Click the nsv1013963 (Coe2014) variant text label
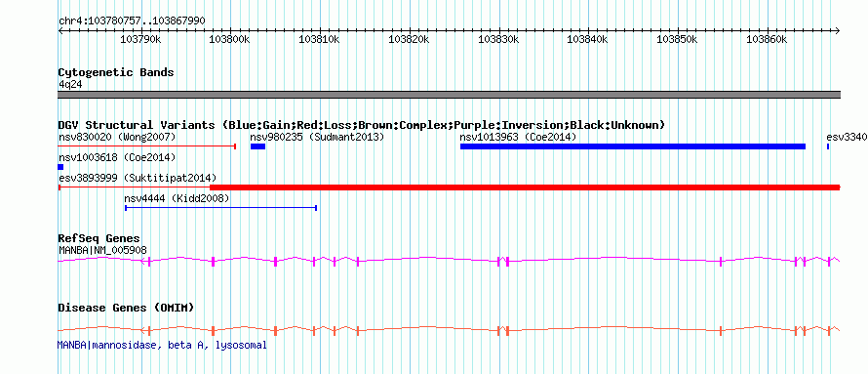 tap(519, 137)
